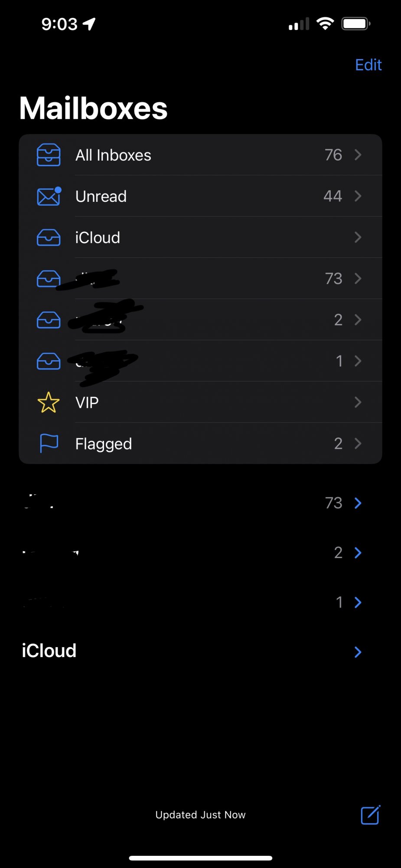
Task: Open the Unread mailbox
Action: (x=101, y=196)
